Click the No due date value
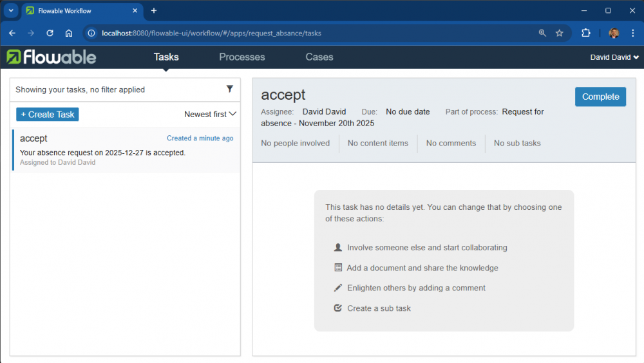The image size is (644, 363). click(x=408, y=112)
